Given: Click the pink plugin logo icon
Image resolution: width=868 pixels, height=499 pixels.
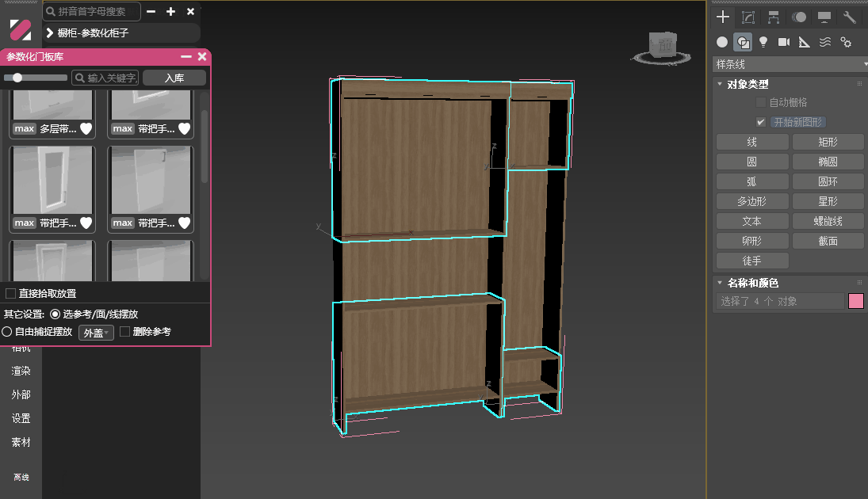Looking at the screenshot, I should (21, 29).
